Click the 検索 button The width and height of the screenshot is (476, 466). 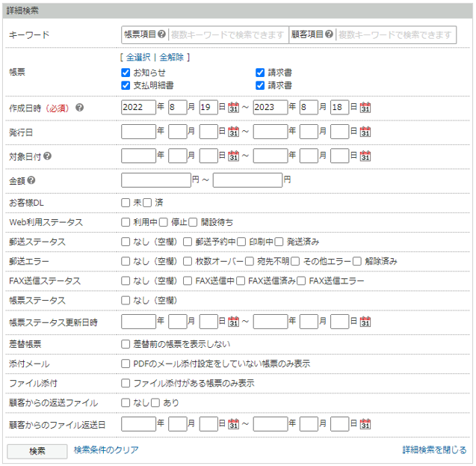tap(37, 451)
